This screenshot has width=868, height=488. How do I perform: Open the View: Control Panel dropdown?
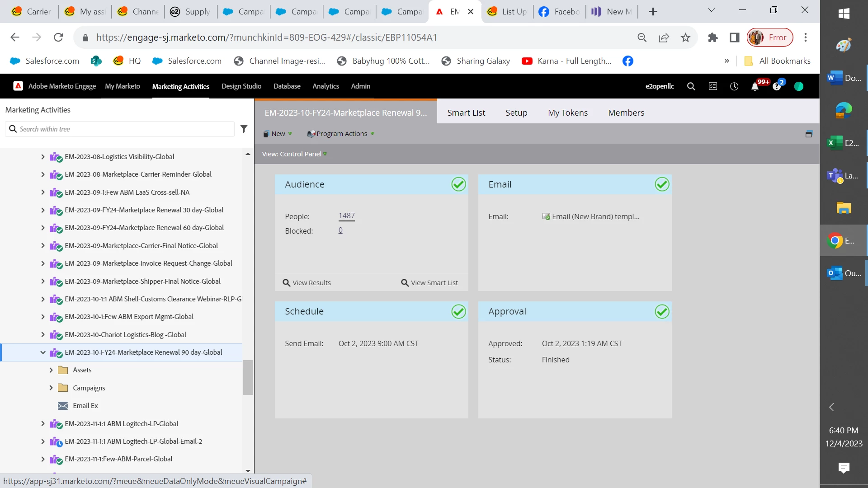tap(294, 154)
